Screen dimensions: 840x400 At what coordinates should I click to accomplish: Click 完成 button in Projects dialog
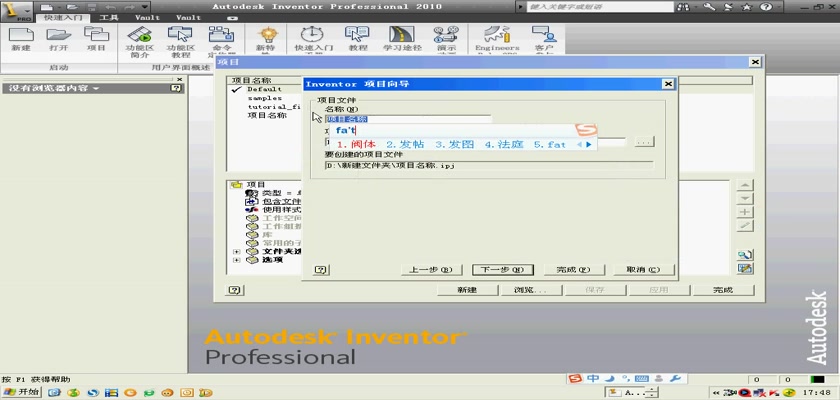[723, 290]
